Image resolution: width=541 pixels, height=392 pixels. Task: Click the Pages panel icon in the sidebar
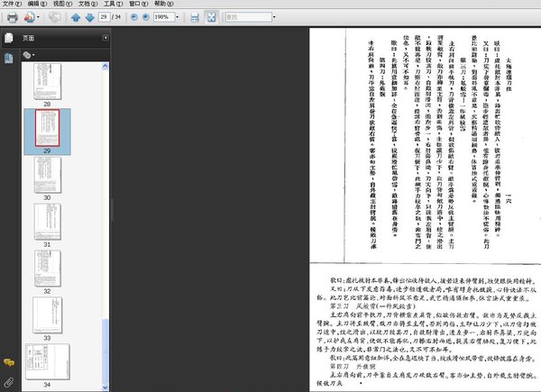(x=9, y=38)
